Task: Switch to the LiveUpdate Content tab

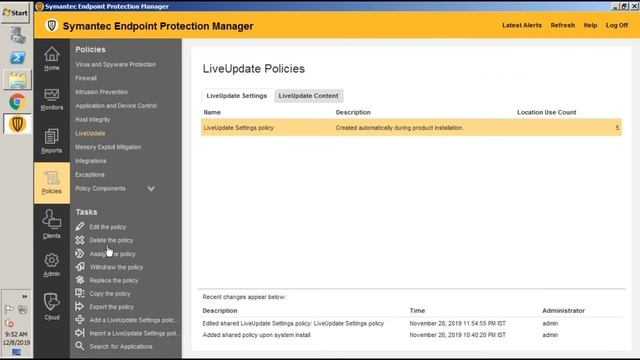Action: pyautogui.click(x=309, y=96)
